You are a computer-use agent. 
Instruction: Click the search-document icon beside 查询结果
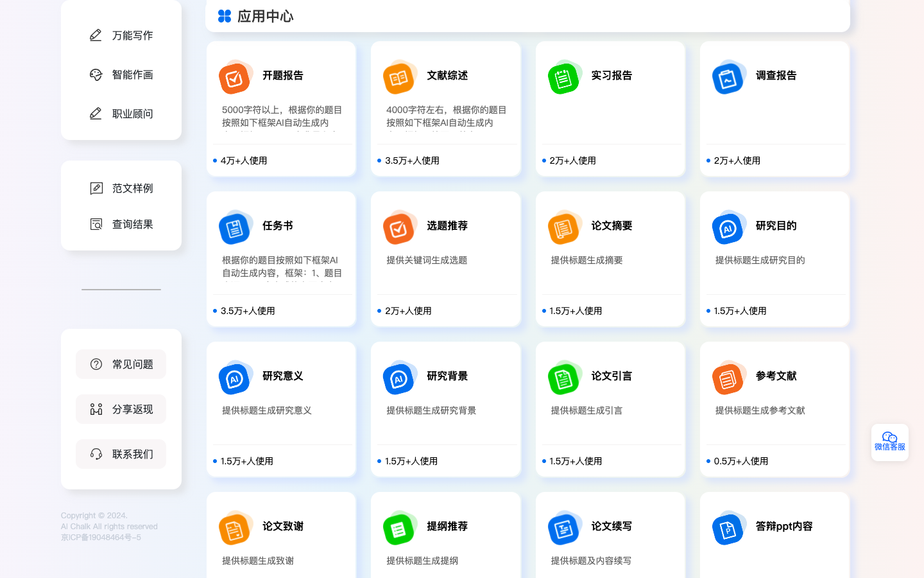(96, 224)
